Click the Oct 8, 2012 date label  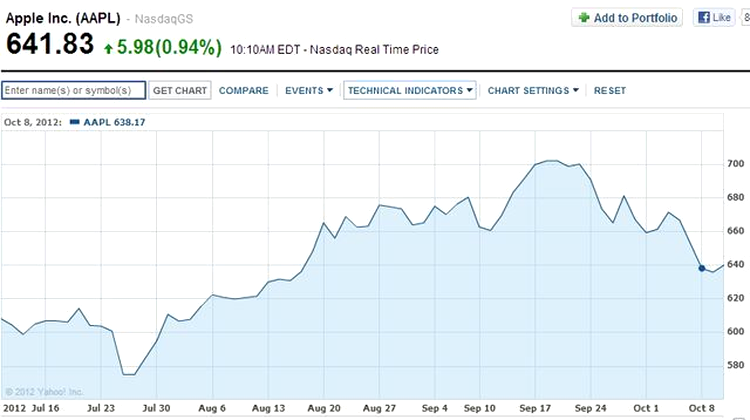click(33, 122)
